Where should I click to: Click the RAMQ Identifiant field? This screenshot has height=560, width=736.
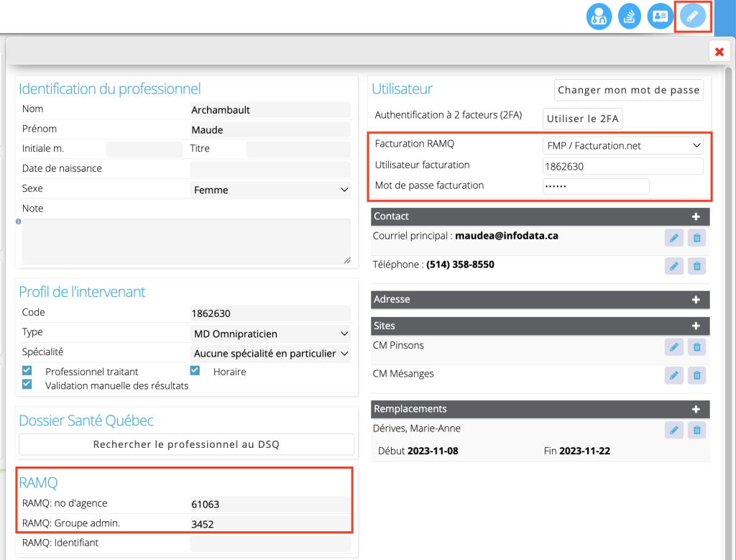[270, 543]
